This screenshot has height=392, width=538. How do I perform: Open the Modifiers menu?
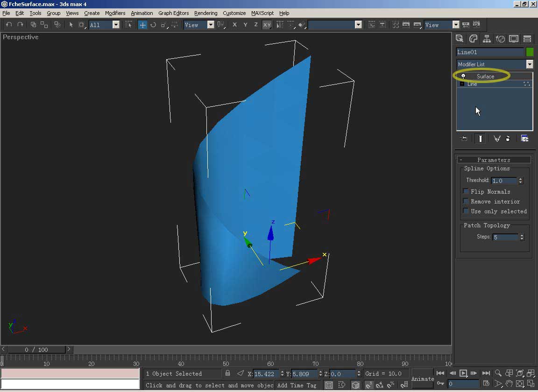115,13
